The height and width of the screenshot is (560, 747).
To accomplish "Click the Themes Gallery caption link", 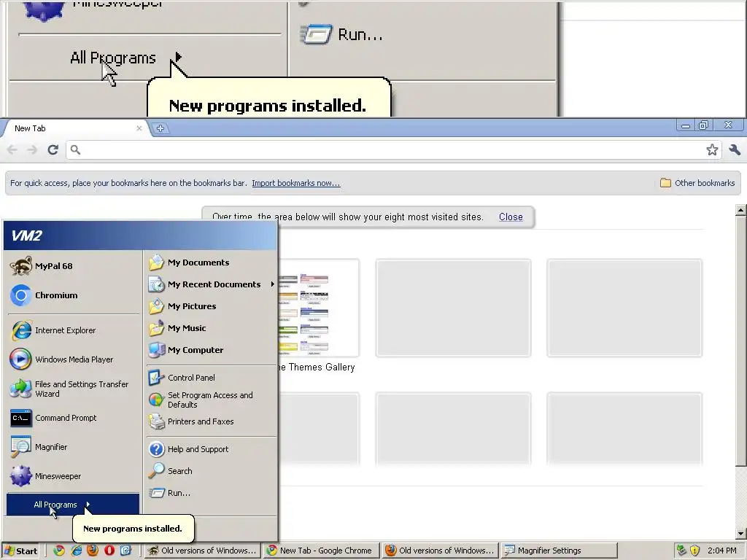I will coord(317,367).
